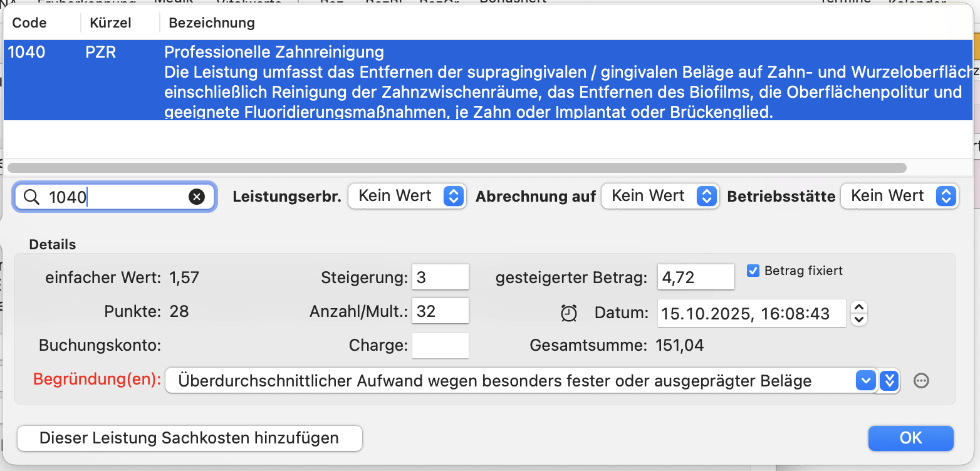Clear the 1040 search text
980x471 pixels.
tap(197, 197)
